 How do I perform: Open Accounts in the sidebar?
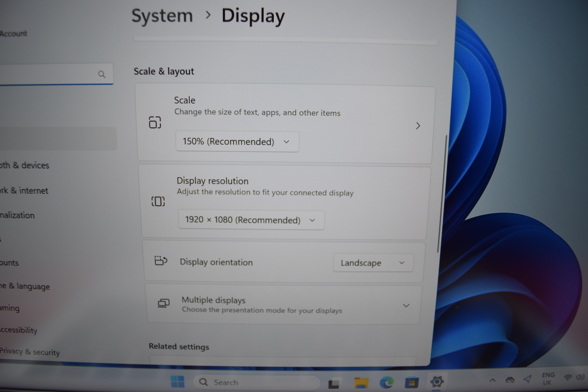[x=9, y=263]
